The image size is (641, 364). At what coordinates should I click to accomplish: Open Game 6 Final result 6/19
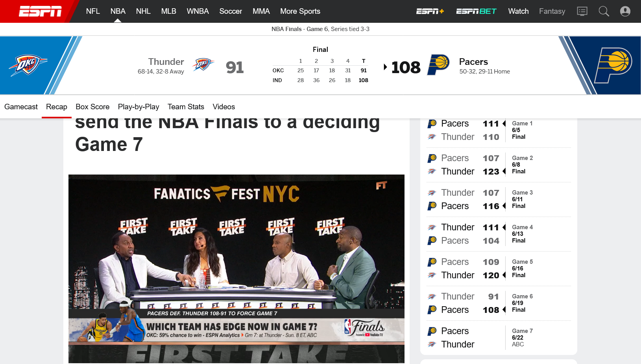tap(522, 303)
